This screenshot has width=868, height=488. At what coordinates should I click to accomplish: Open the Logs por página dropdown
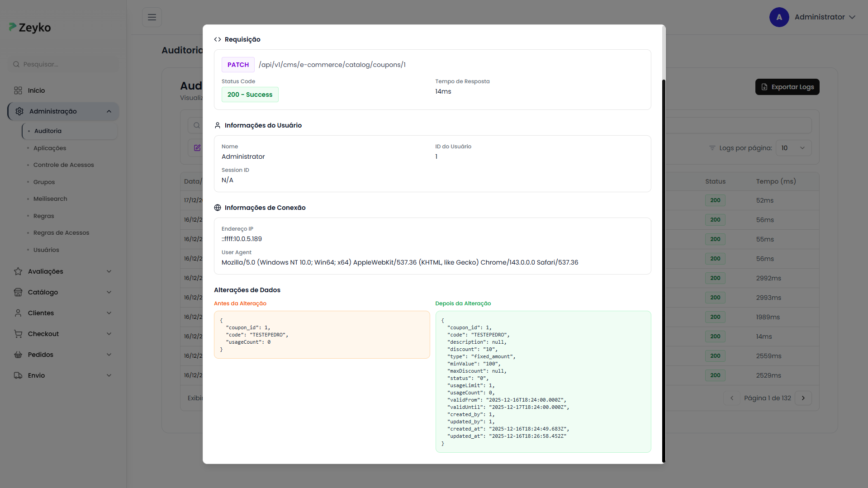pyautogui.click(x=793, y=148)
